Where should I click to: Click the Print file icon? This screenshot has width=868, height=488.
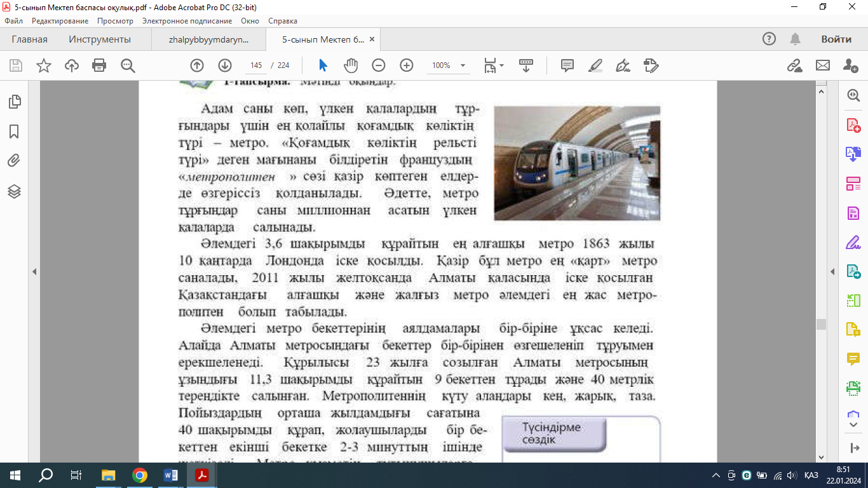click(99, 65)
